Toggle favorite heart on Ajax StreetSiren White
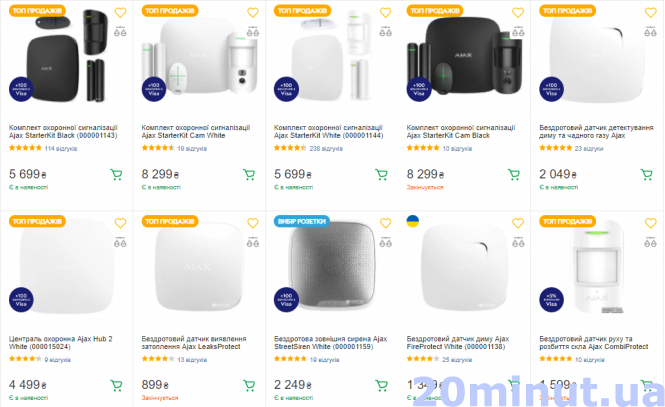 (386, 223)
